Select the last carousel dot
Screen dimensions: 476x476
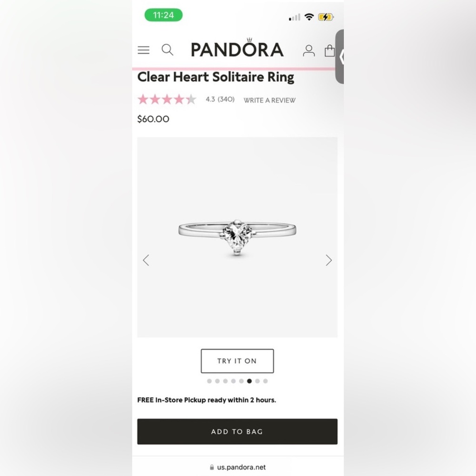click(265, 381)
